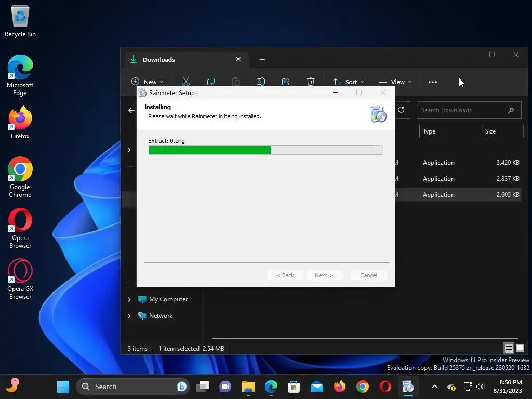Screen dimensions: 532x399
Task: Click the Rename icon in Explorer toolbar
Action: (x=261, y=82)
